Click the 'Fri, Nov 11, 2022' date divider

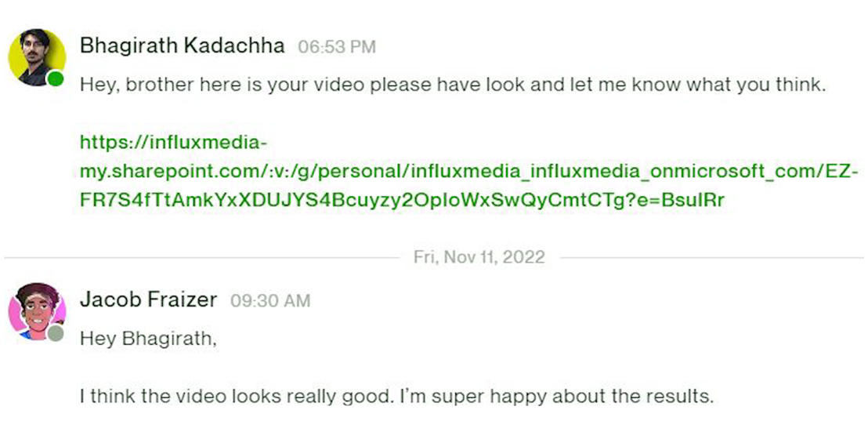coord(479,257)
